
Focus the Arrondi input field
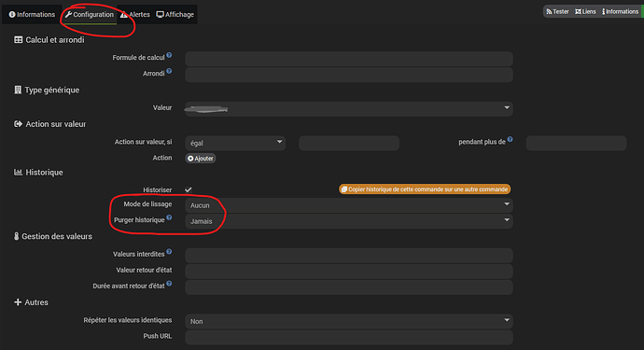pos(349,75)
